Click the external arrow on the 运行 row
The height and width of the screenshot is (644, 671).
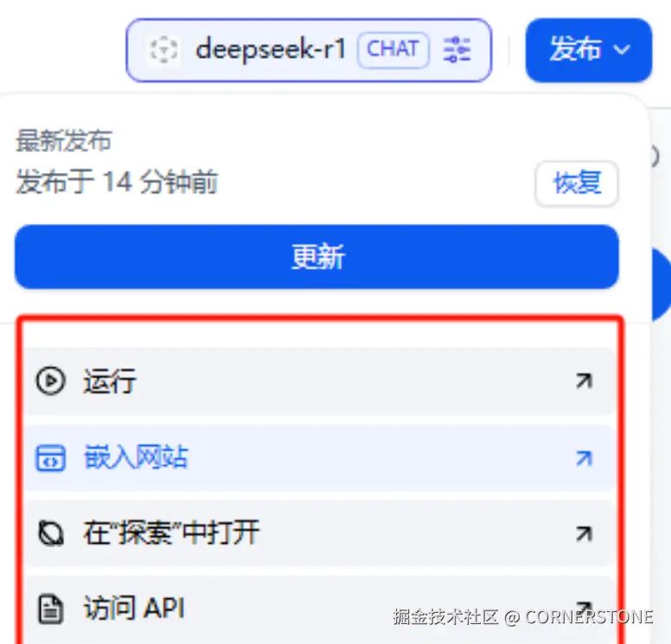pyautogui.click(x=585, y=380)
